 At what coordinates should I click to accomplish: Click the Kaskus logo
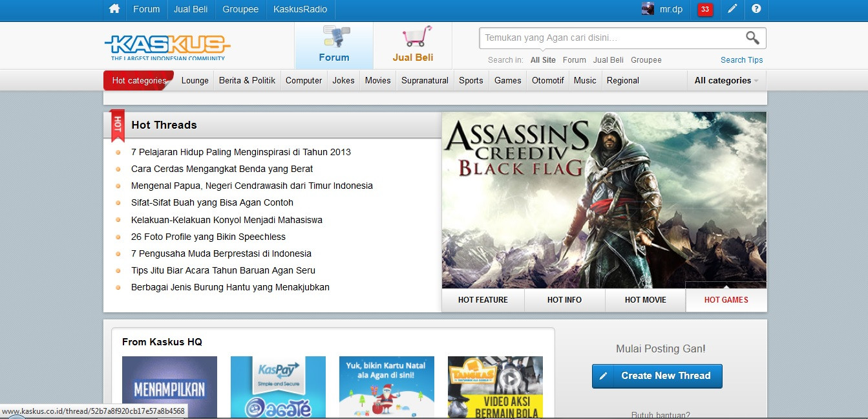tap(167, 45)
